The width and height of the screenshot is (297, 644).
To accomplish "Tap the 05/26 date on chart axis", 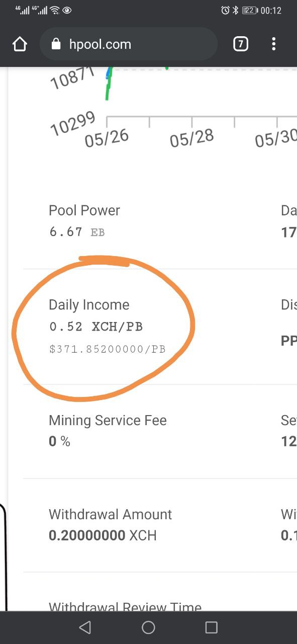I will (107, 138).
